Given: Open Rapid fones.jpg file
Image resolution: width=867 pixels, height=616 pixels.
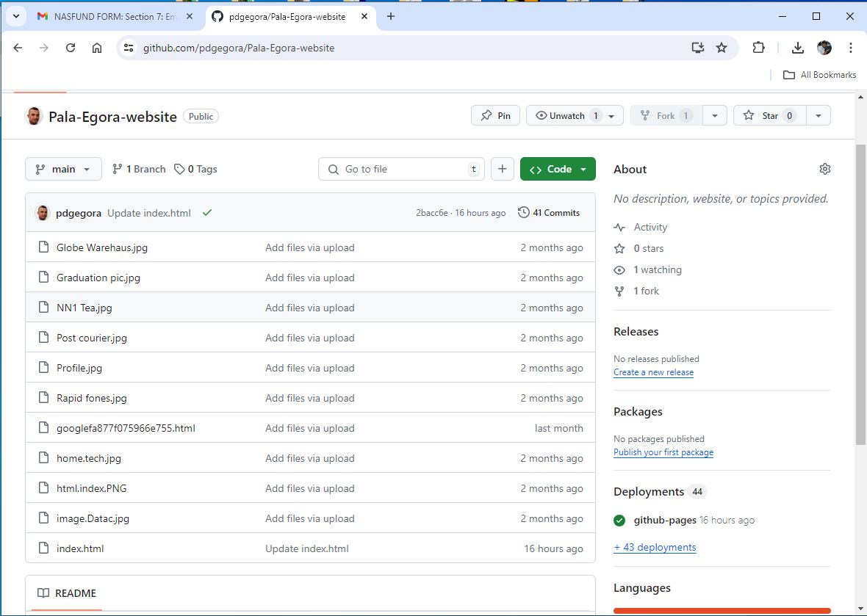Looking at the screenshot, I should pos(92,398).
